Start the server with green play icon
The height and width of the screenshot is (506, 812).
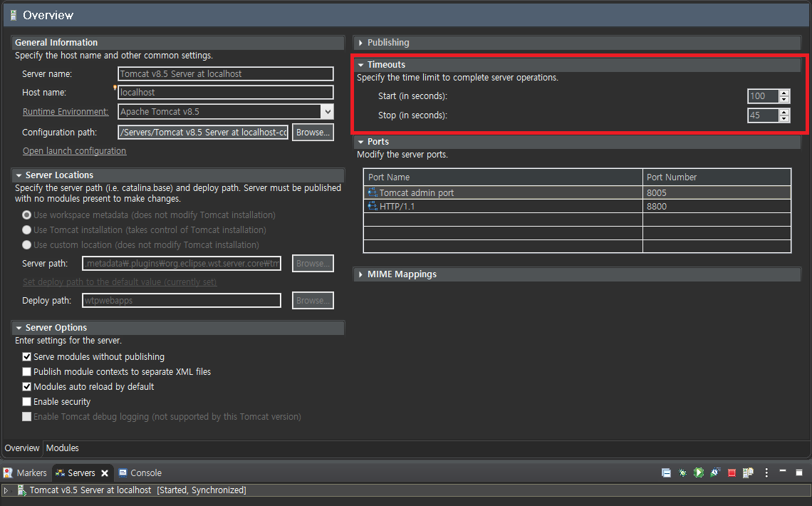coord(699,473)
